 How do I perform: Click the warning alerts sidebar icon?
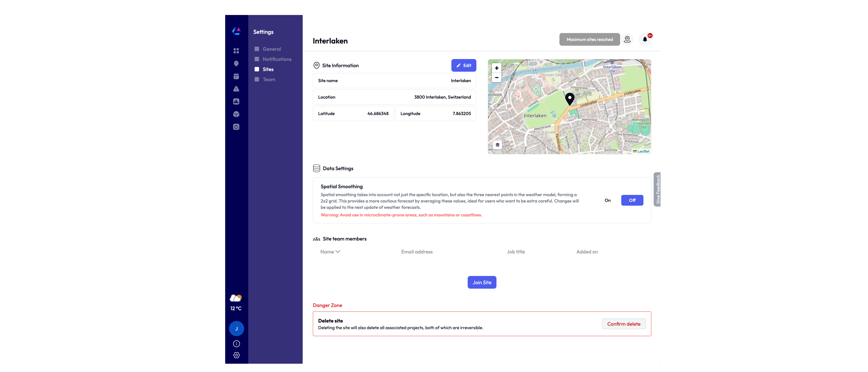236,89
